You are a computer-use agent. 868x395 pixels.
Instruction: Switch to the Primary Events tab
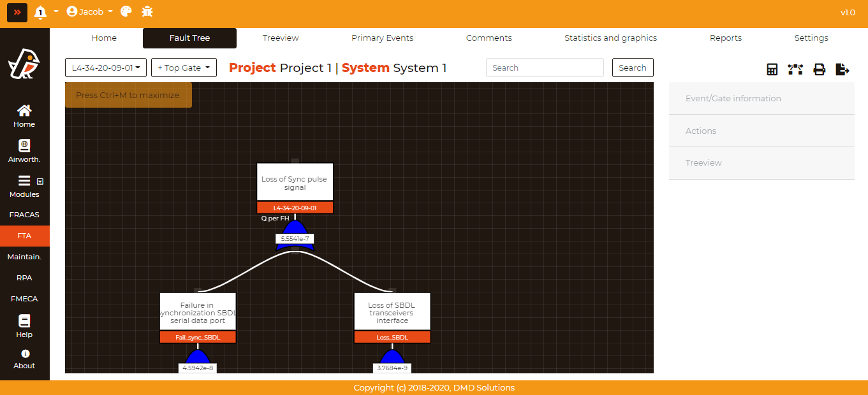382,38
